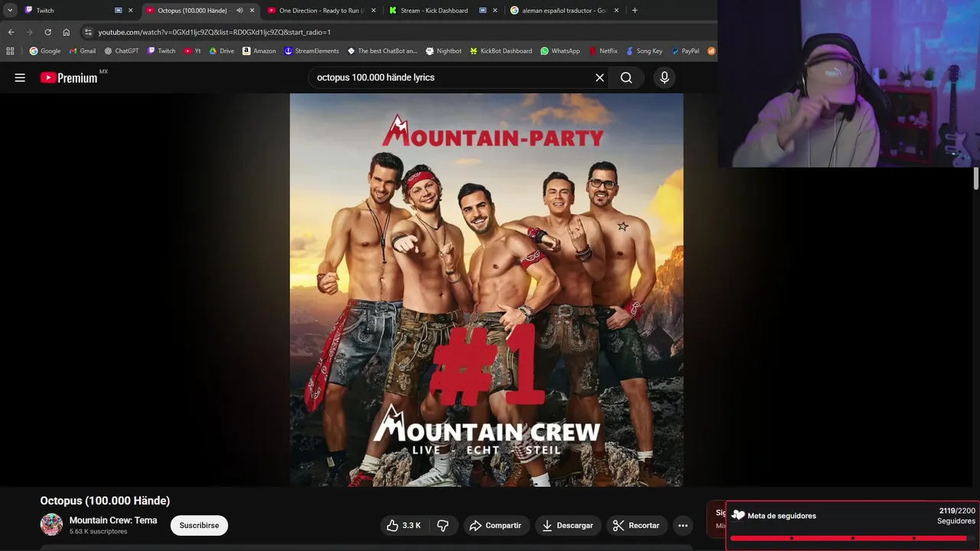Image resolution: width=980 pixels, height=551 pixels.
Task: Close the aleman español traductor tab
Action: (616, 11)
